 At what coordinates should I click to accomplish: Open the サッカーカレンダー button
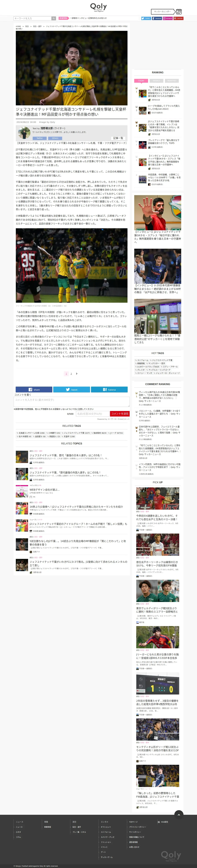click(x=163, y=12)
